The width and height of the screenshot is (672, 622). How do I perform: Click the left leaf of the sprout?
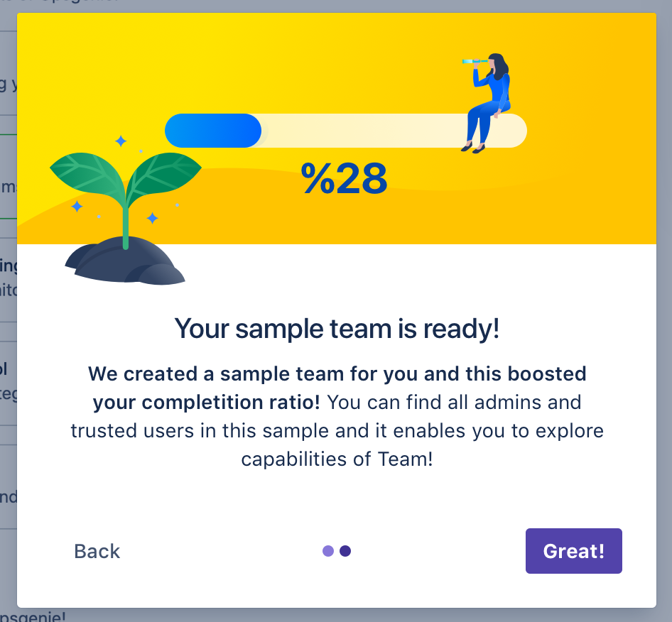87,175
